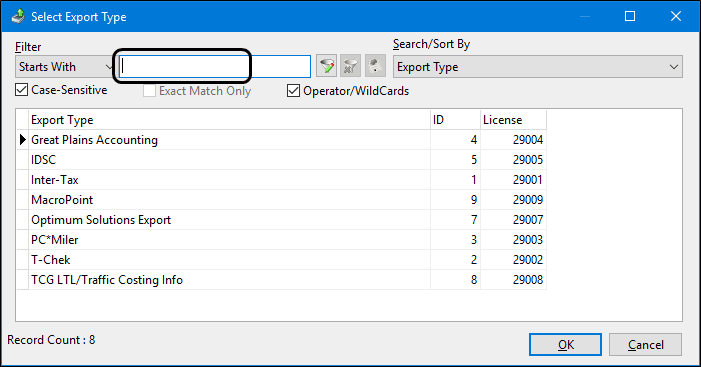Image resolution: width=701 pixels, height=367 pixels.
Task: Click the row indicator arrow for Great Plains Accounting
Action: (x=23, y=140)
